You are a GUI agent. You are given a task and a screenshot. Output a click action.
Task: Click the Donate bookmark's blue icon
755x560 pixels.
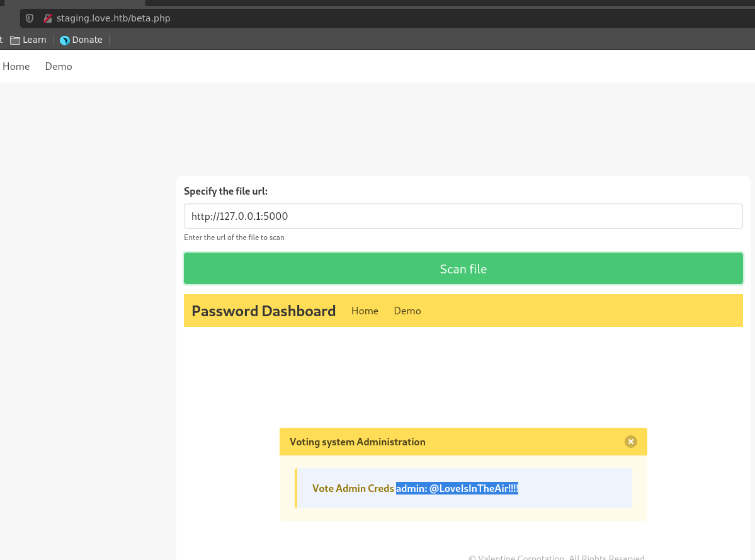point(65,40)
